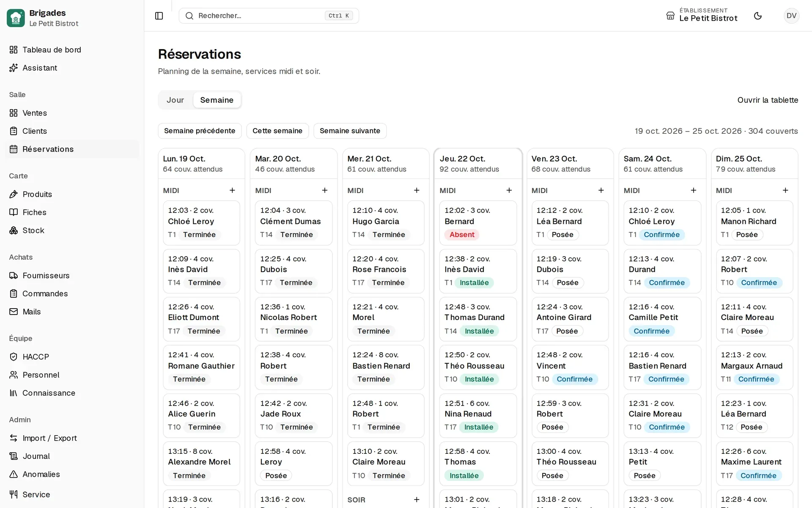Open Fournisseurs page
This screenshot has width=812, height=508.
[72, 276]
